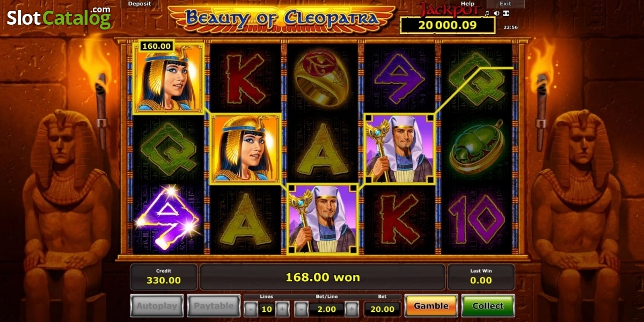644x322 pixels.
Task: Click the red K symbol in the top row
Action: 245,78
